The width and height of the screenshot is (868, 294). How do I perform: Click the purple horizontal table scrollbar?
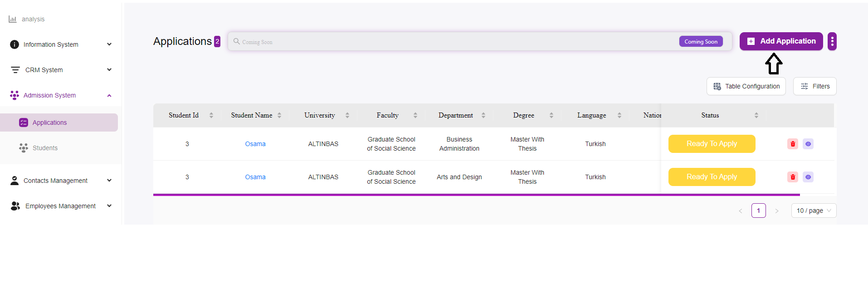tap(476, 195)
